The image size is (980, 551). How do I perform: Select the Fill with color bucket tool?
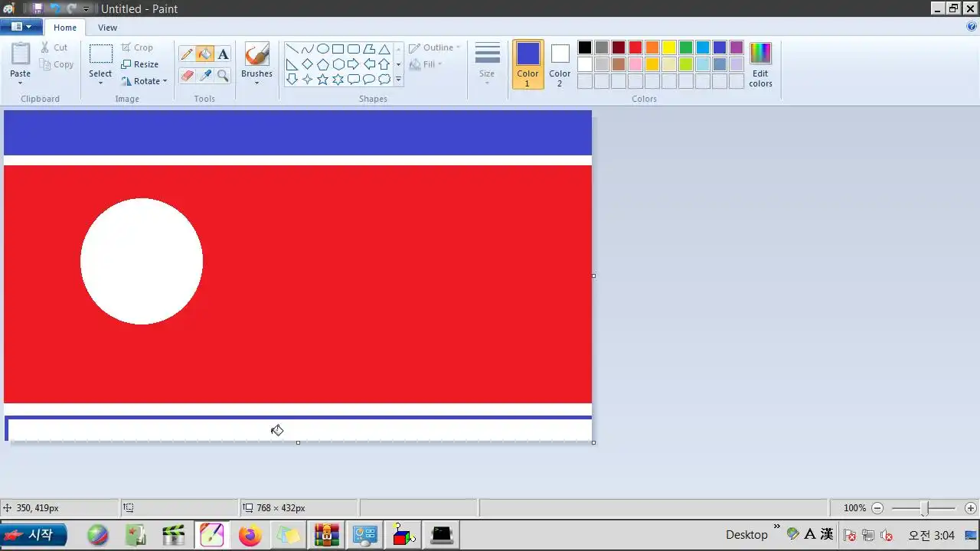point(204,54)
